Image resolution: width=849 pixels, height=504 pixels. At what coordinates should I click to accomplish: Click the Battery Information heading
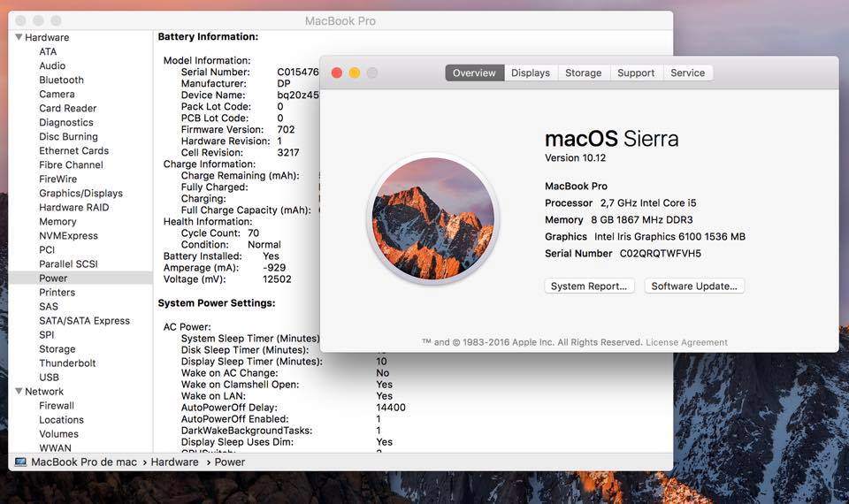pos(208,36)
